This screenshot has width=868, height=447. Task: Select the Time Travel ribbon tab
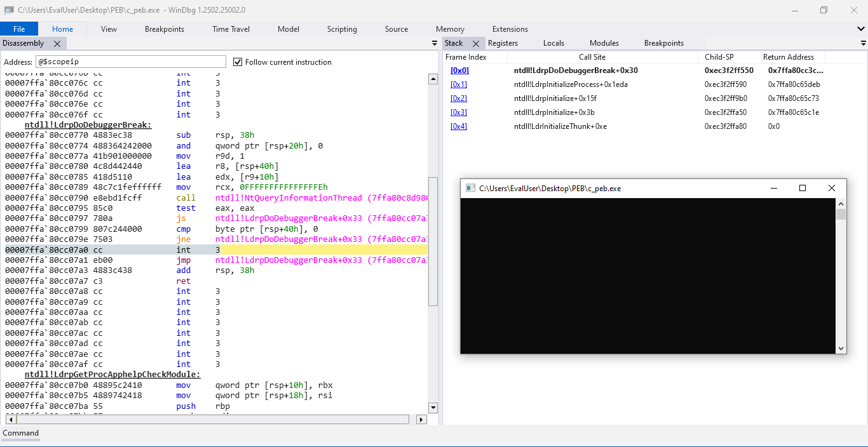click(x=231, y=29)
